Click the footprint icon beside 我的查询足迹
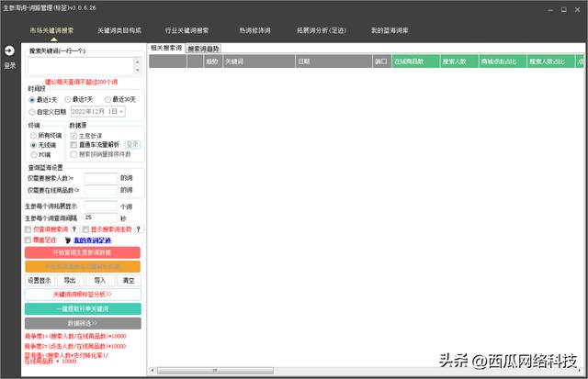 click(68, 240)
